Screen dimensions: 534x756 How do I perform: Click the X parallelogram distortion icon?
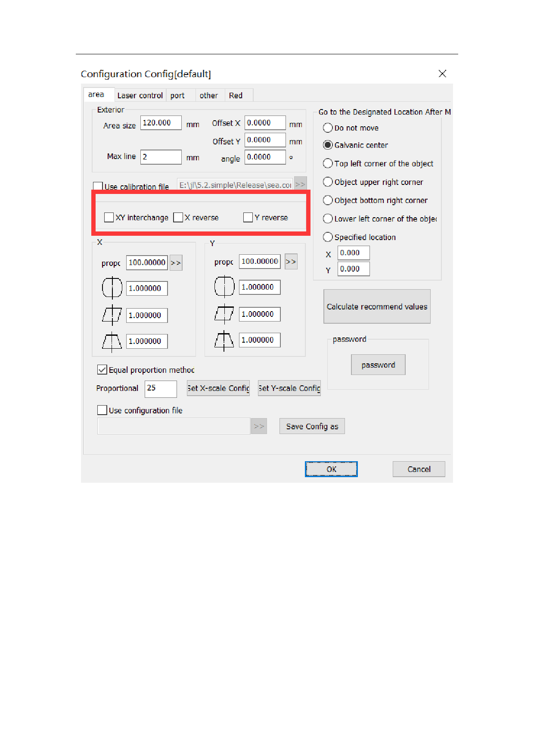click(x=112, y=315)
